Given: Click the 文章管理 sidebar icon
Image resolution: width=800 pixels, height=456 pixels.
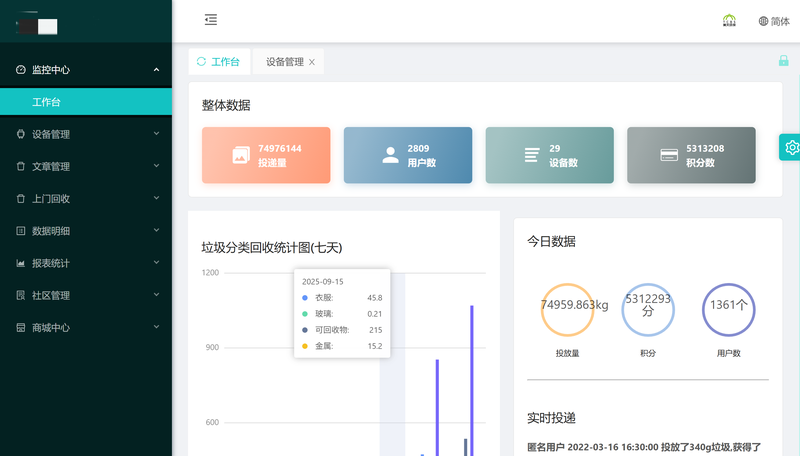Looking at the screenshot, I should point(20,166).
